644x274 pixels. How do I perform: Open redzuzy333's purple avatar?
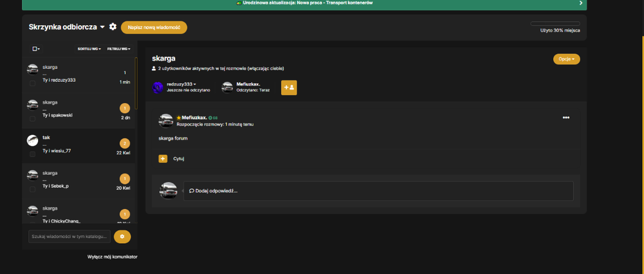tap(158, 87)
